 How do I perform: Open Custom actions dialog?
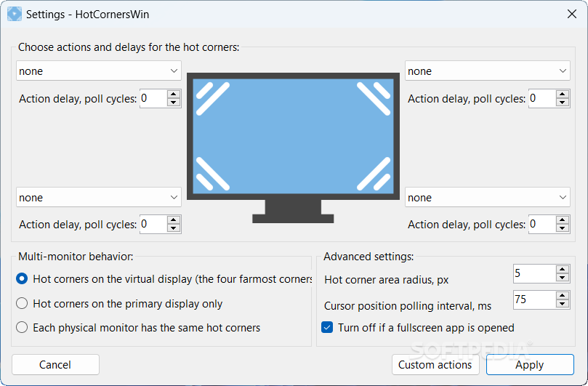[x=435, y=365]
